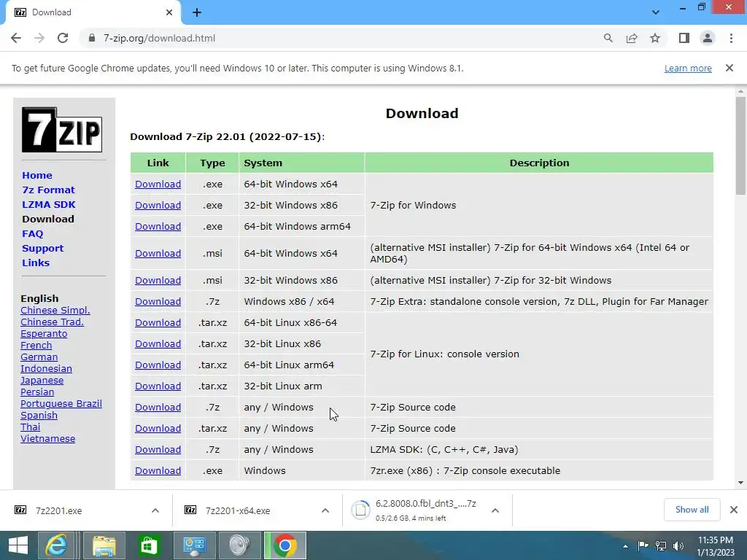Open the Windows Start button
Image resolution: width=747 pixels, height=560 pixels.
(18, 545)
